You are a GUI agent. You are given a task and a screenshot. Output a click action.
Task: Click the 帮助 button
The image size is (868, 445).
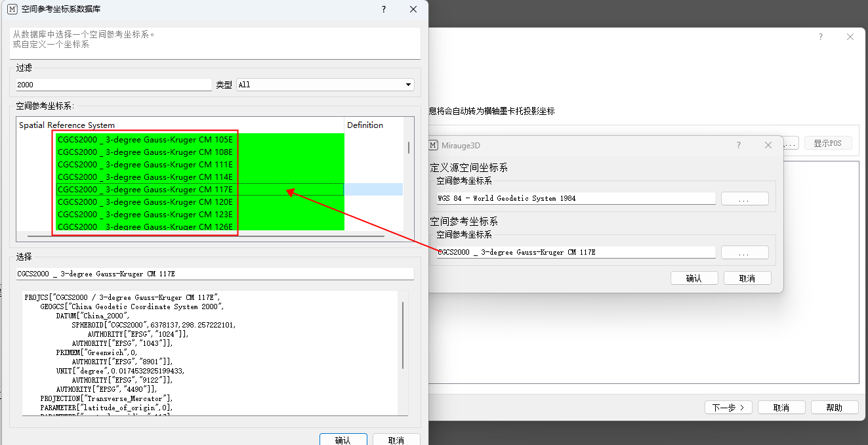tap(835, 407)
